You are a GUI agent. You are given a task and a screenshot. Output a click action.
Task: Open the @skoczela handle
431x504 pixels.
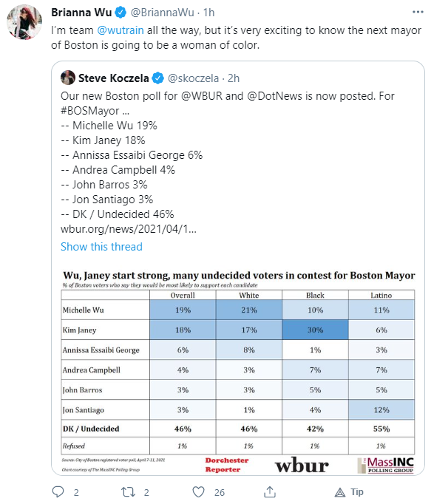(193, 78)
